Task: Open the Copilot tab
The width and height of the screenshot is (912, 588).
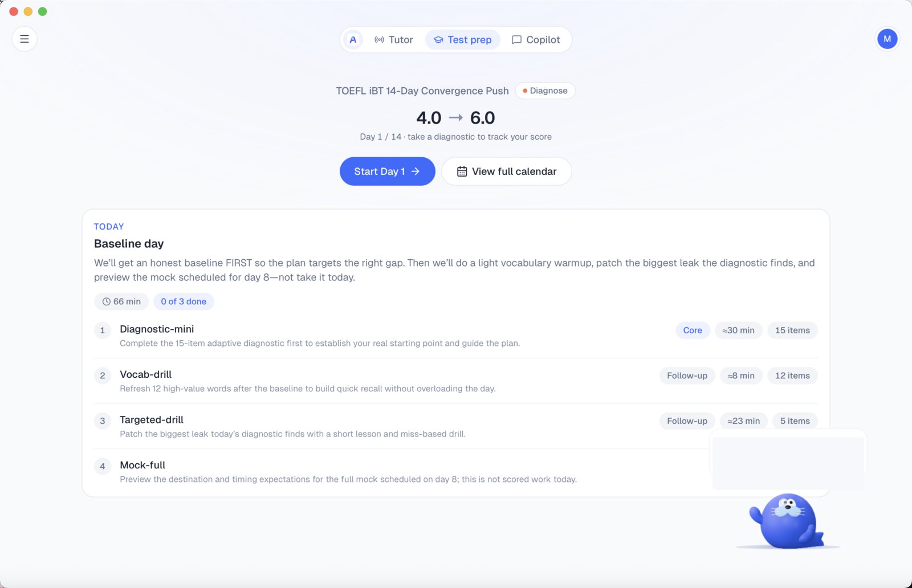Action: click(x=536, y=40)
